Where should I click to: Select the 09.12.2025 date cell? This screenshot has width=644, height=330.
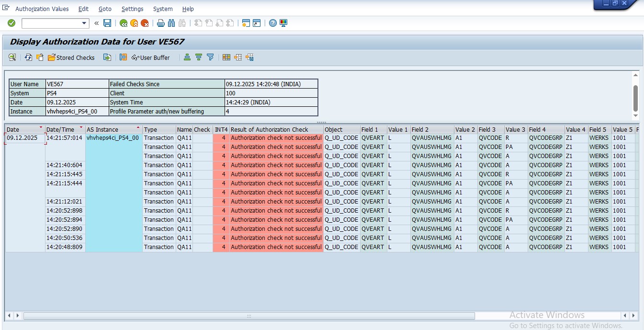tap(22, 138)
